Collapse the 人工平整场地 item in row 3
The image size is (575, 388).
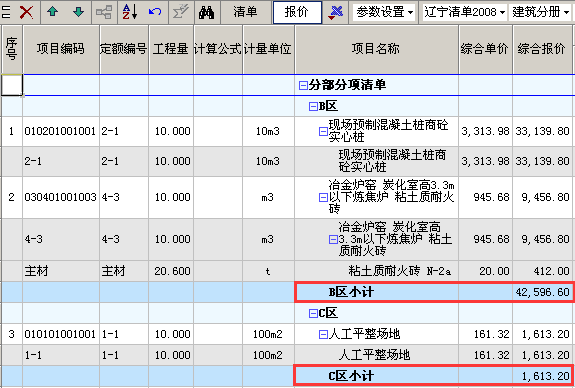click(x=323, y=334)
